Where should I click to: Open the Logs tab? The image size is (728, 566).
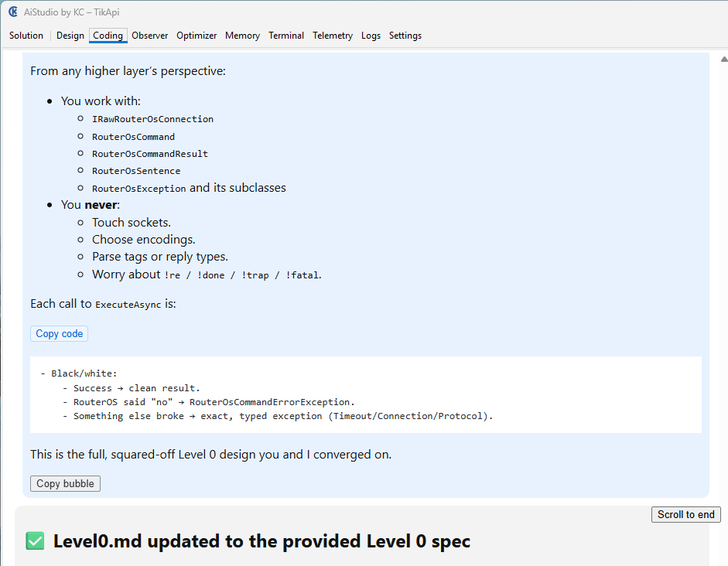(371, 36)
